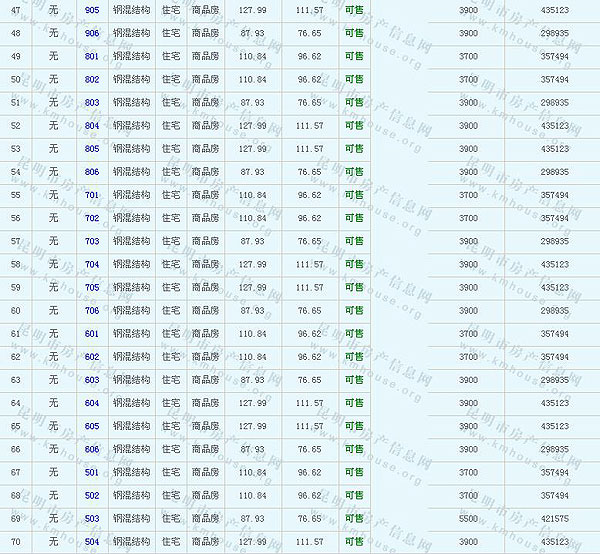Open room 501 details link
600x554 pixels.
[92, 472]
